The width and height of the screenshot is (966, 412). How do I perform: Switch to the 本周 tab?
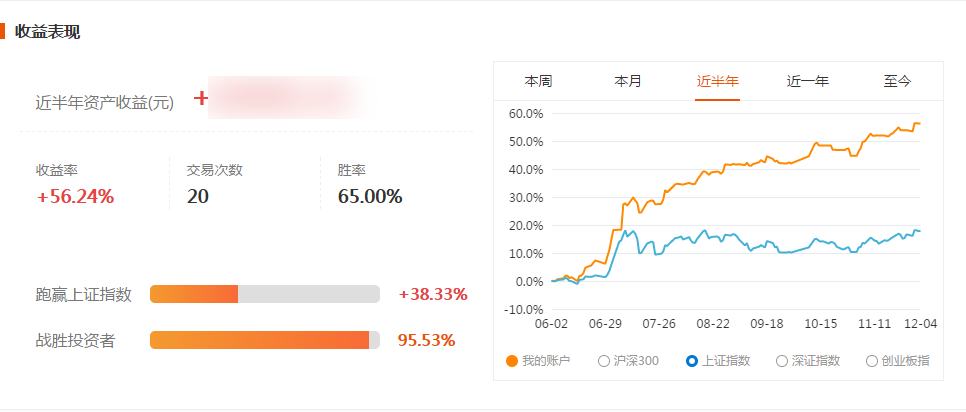coord(538,81)
